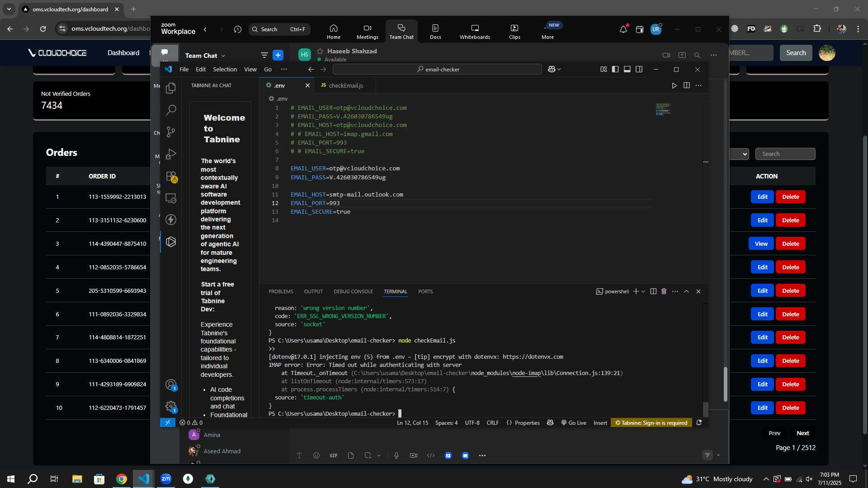The width and height of the screenshot is (868, 488).
Task: Switch to the PROBLEMS panel tab
Action: [281, 291]
